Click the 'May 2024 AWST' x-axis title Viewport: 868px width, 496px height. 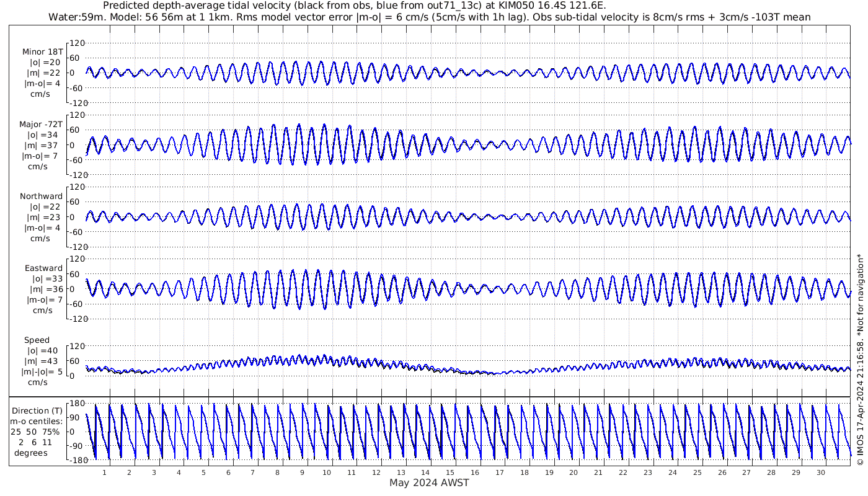tap(429, 482)
